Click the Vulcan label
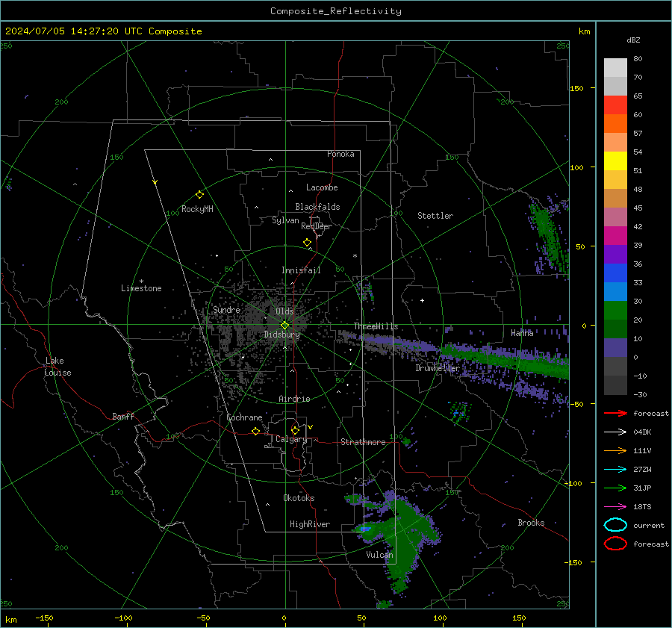Screen dimensions: 672x628 pos(379,555)
